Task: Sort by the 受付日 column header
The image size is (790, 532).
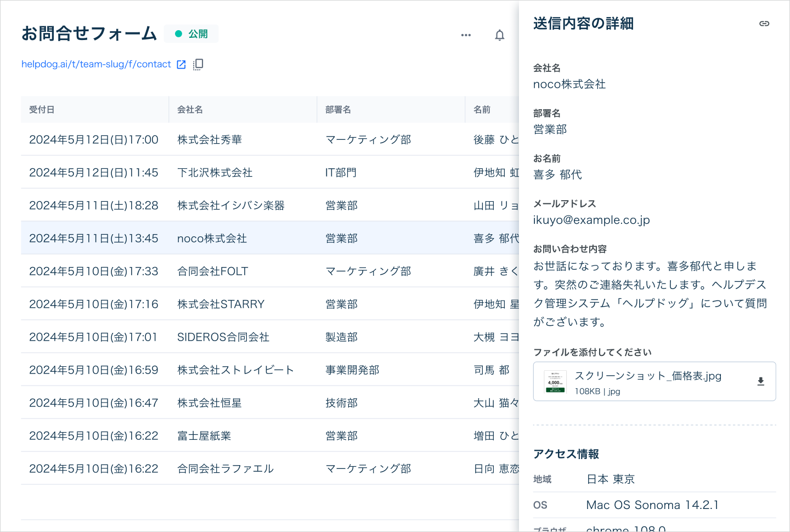Action: 42,110
